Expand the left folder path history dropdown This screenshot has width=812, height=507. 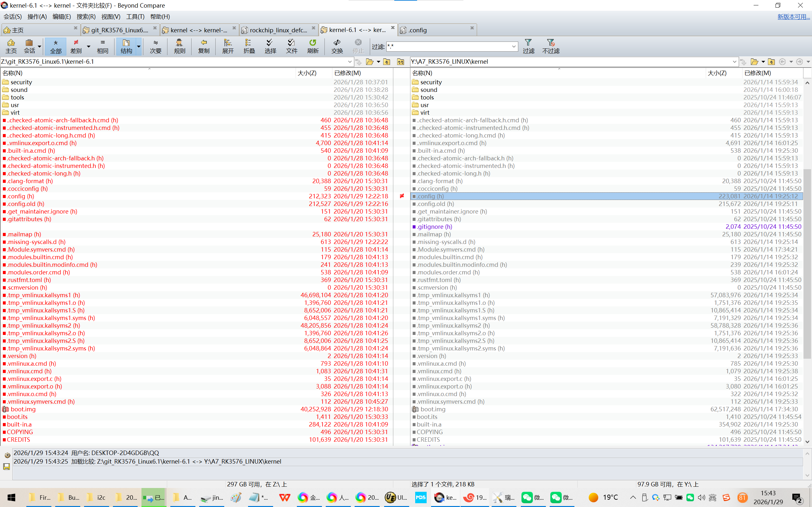pyautogui.click(x=349, y=62)
